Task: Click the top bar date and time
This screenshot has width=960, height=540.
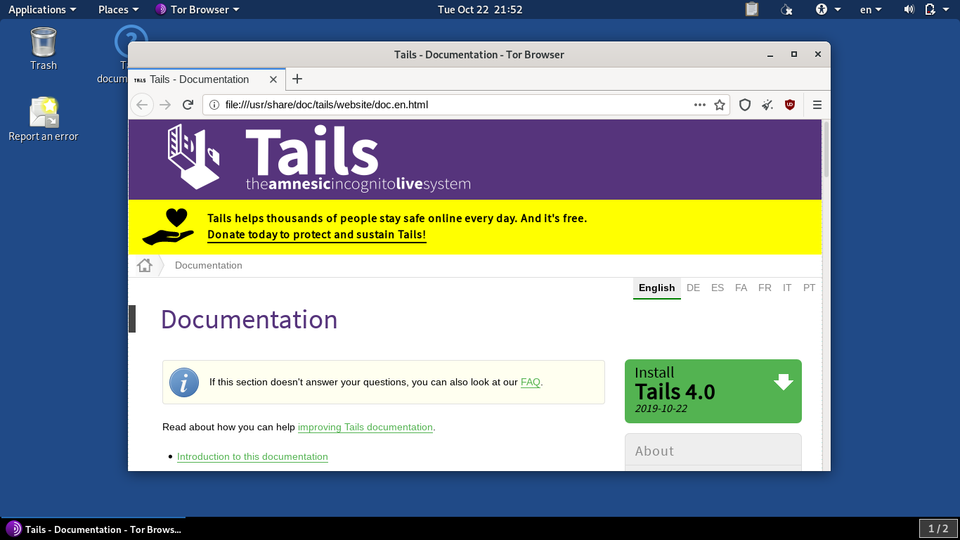Action: (480, 9)
